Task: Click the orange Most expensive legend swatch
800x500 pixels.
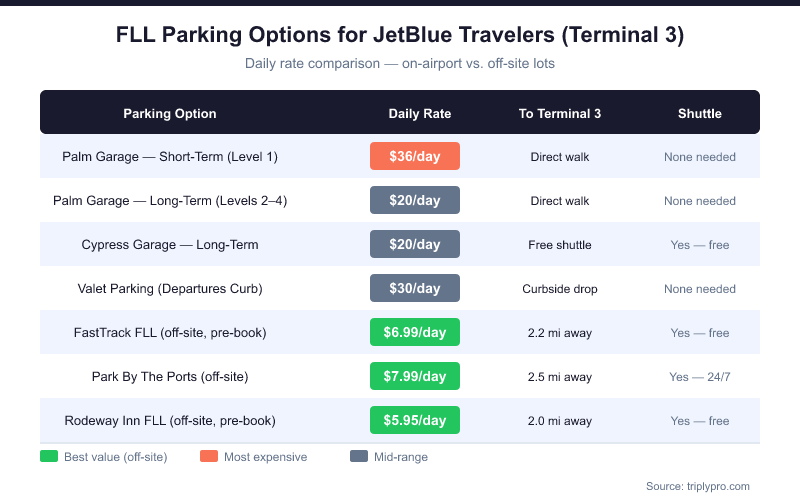Action: (x=209, y=457)
